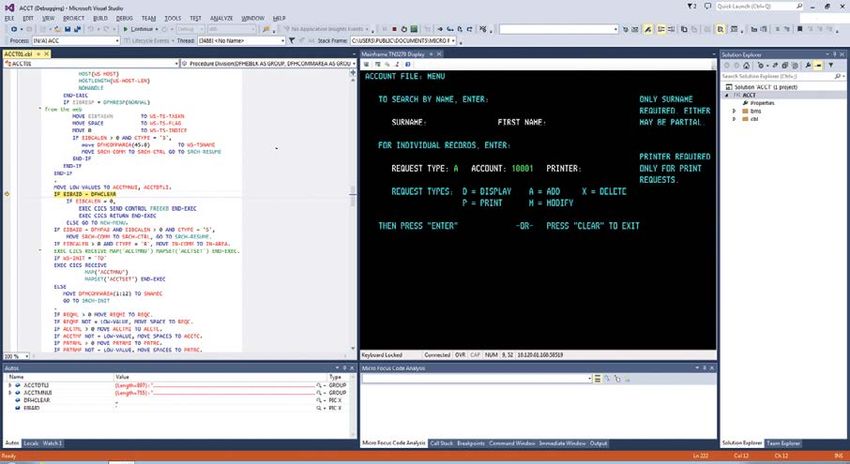Open the Thread dropdown showing No Name

(241, 41)
